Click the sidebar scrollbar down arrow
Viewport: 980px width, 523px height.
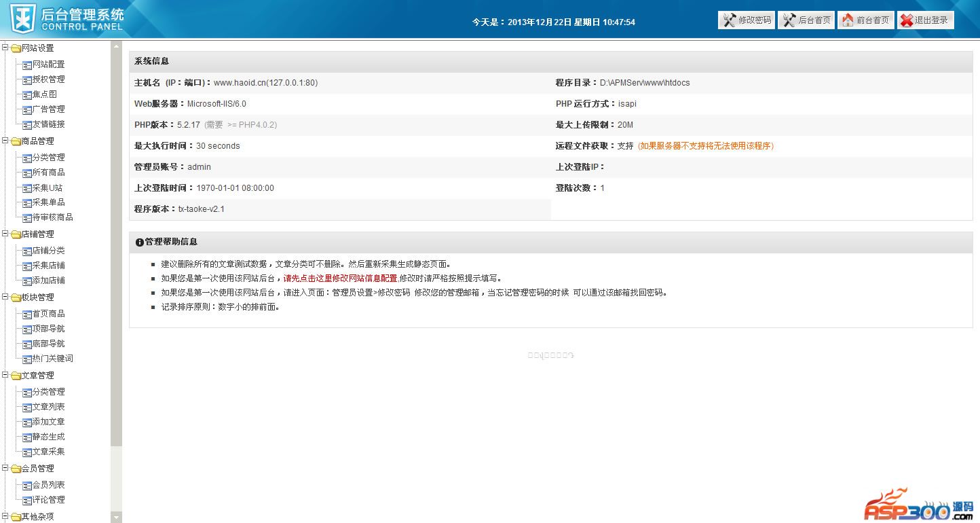click(x=116, y=517)
